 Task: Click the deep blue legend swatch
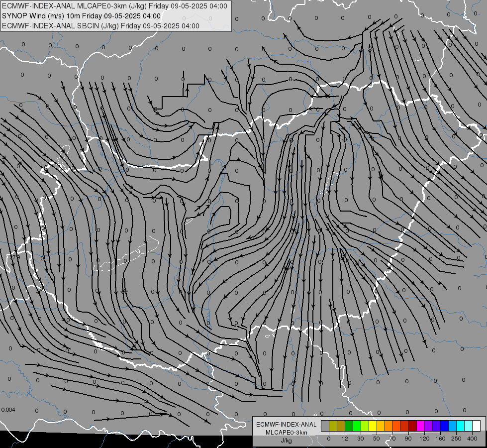(444, 426)
